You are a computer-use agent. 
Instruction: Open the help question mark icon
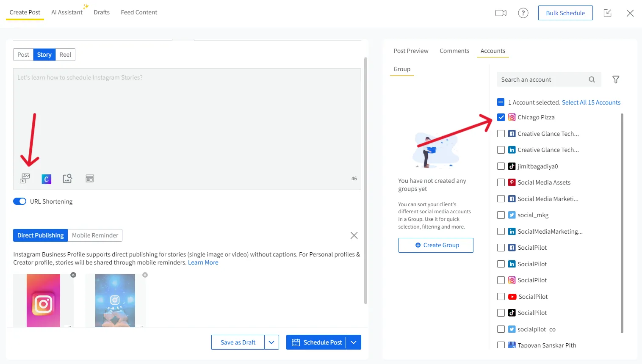[x=523, y=13]
